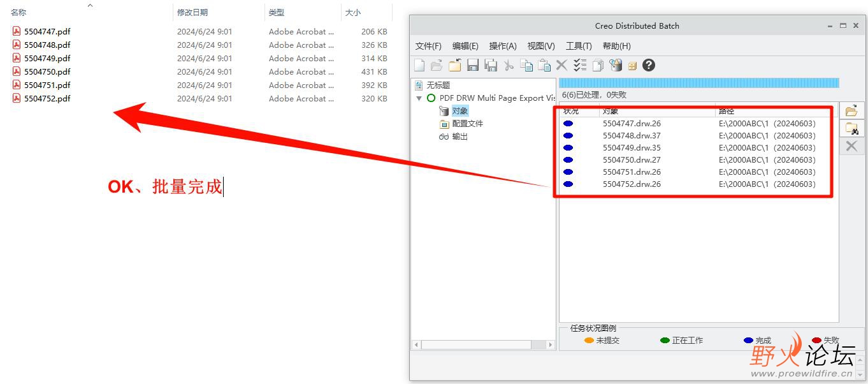Click the gray X remove-object button

[x=851, y=146]
